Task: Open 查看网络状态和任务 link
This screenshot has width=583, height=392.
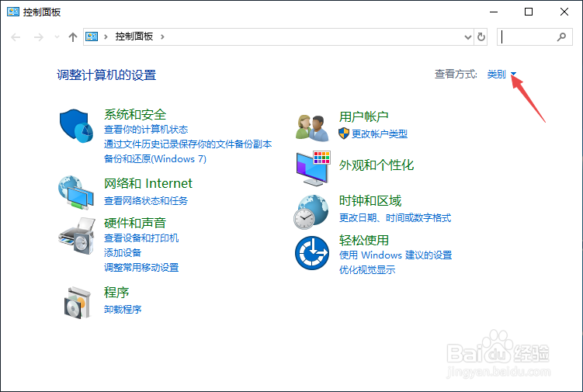Action: pos(146,201)
